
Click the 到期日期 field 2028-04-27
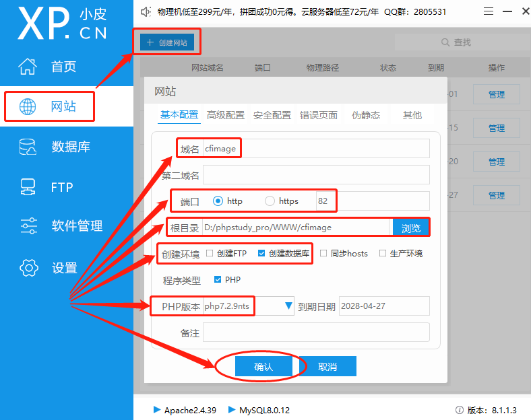point(384,306)
